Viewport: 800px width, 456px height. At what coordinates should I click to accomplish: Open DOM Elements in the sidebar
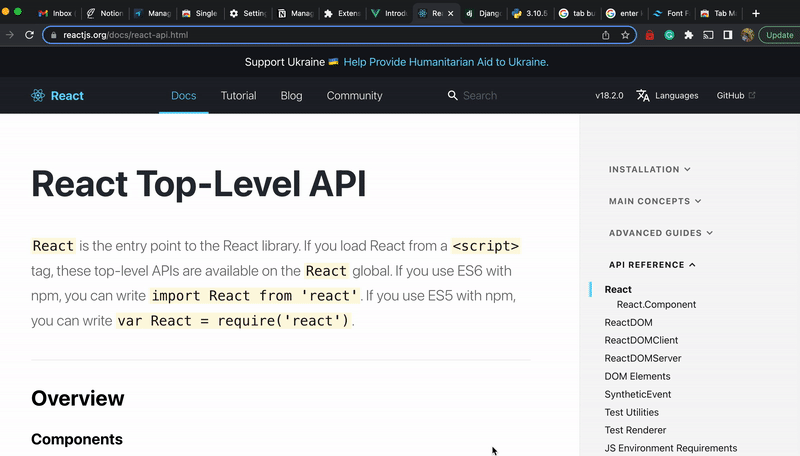click(637, 376)
